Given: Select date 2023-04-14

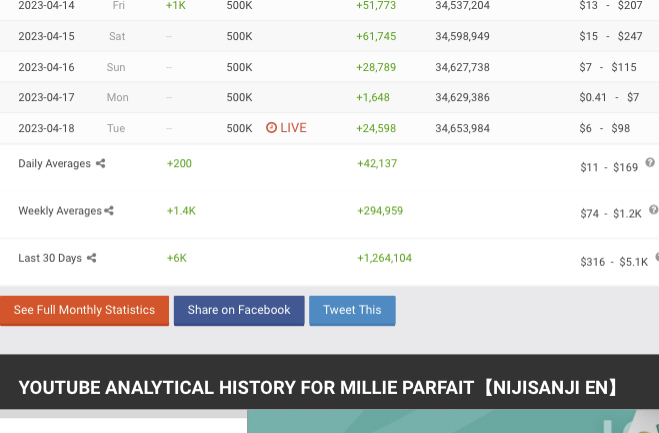Looking at the screenshot, I should [x=46, y=5].
